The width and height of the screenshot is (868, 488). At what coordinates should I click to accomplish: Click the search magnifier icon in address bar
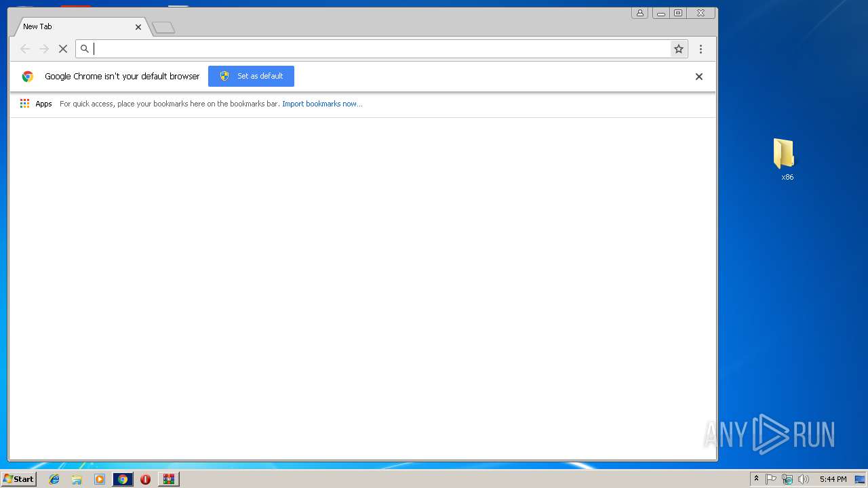(85, 49)
